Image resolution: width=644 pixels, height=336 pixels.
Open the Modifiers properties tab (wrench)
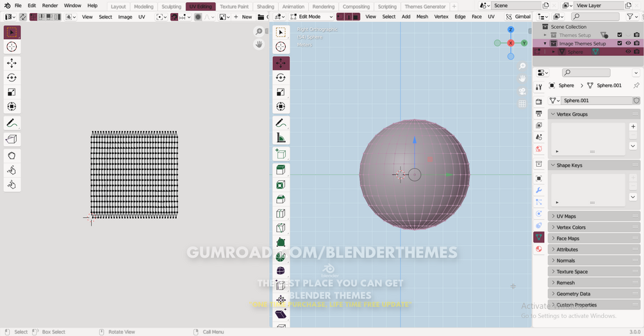tap(539, 190)
